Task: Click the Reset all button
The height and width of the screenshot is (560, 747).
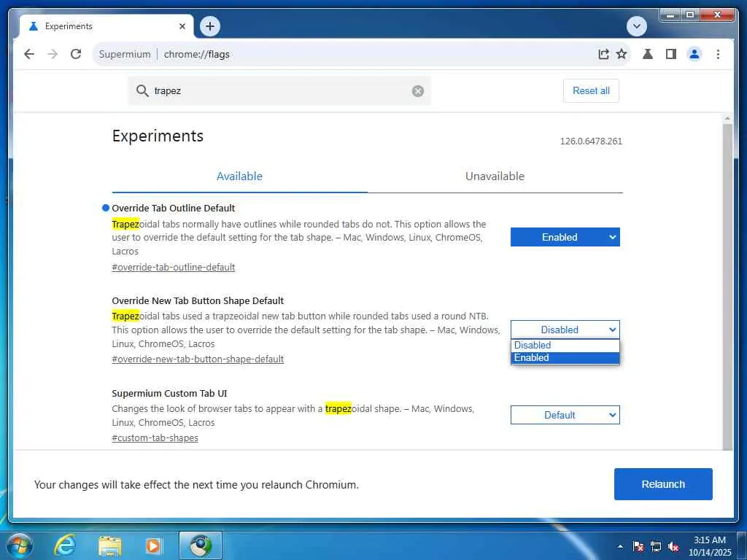Action: tap(591, 90)
